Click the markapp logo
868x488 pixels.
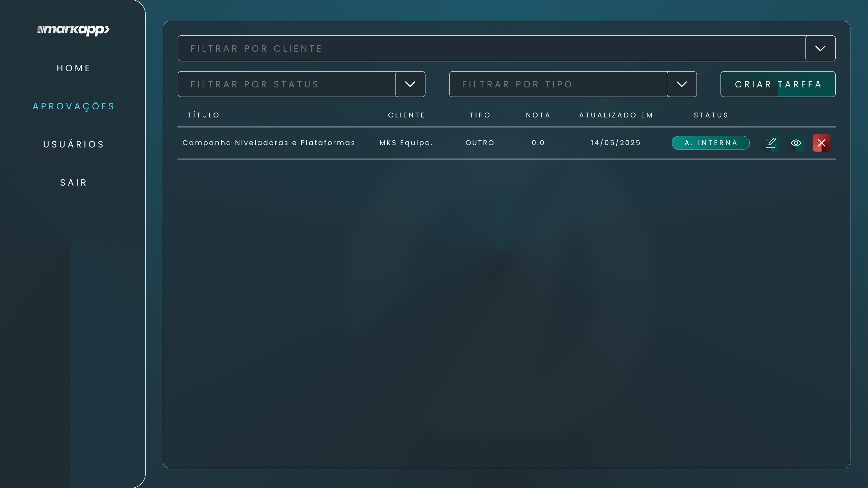point(73,30)
